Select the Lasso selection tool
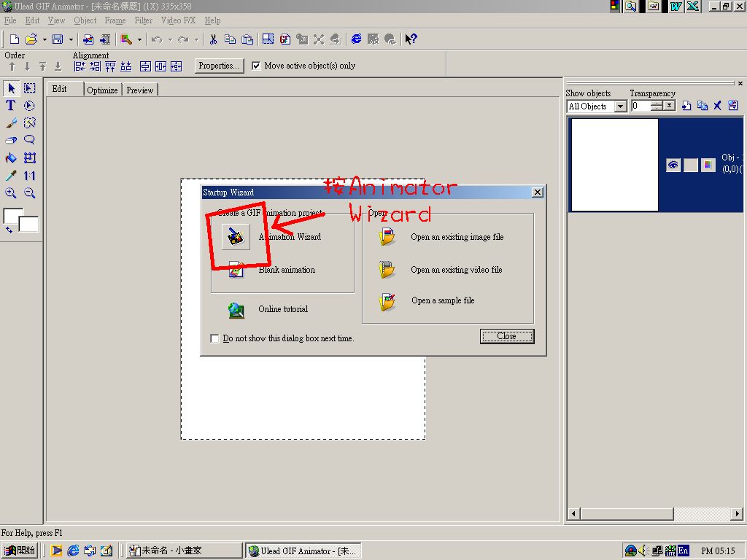The width and height of the screenshot is (747, 560). coord(29,141)
